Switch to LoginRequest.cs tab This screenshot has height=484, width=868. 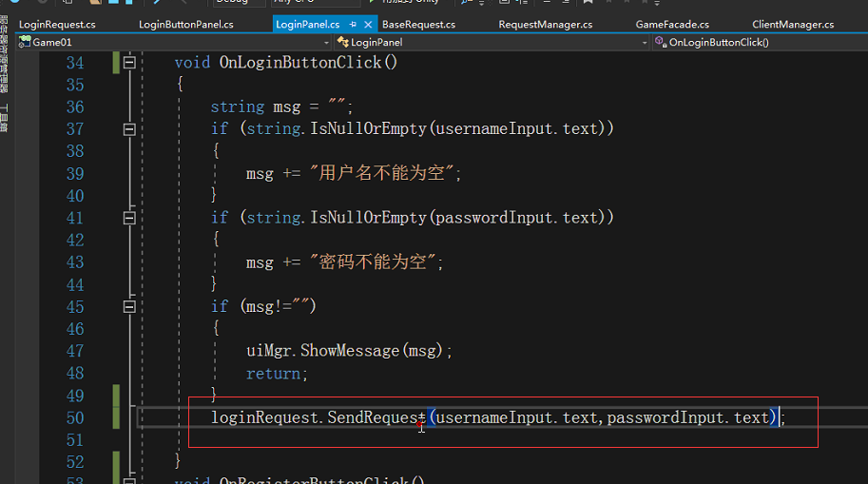tap(57, 25)
